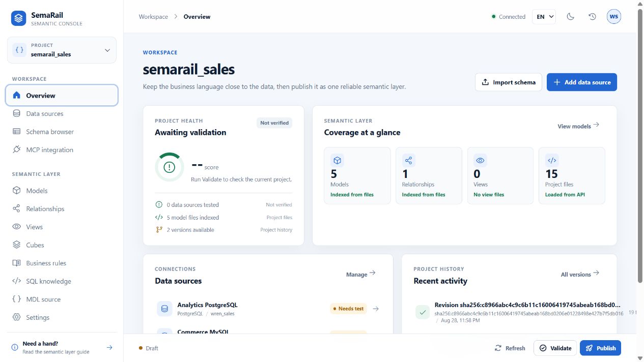The width and height of the screenshot is (644, 362).
Task: Click Need a hand info icon
Action: (x=15, y=348)
